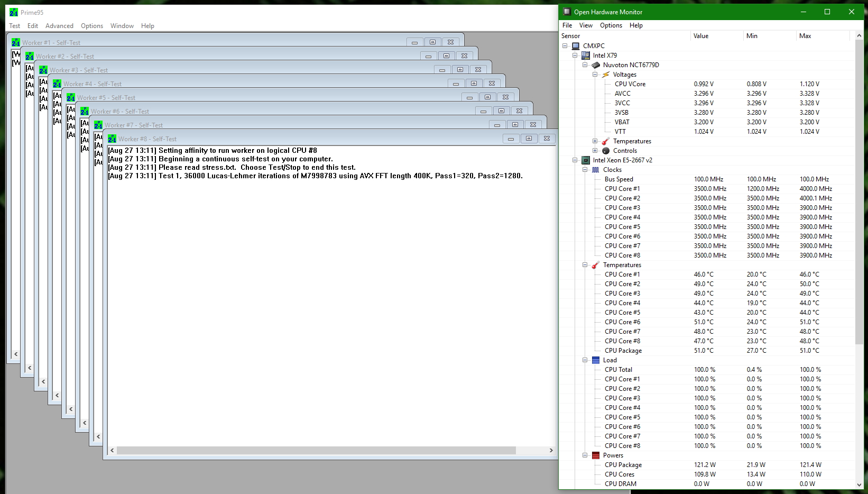Open Prime95's Options menu
868x494 pixels.
(92, 26)
